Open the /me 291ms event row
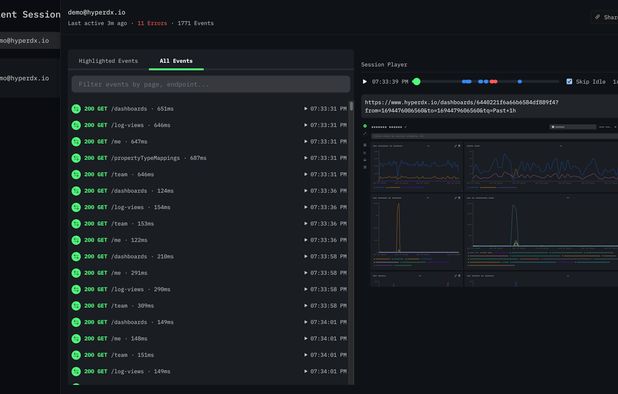 click(209, 273)
